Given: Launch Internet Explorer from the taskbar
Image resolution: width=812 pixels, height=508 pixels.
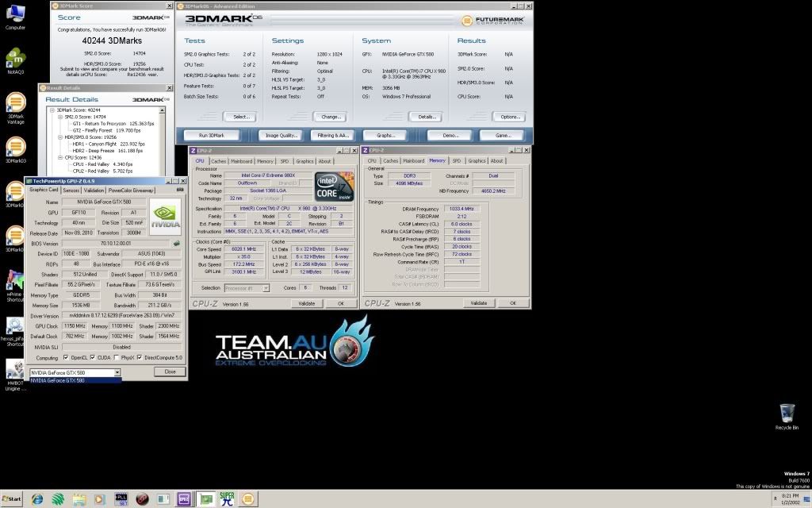Looking at the screenshot, I should [37, 499].
